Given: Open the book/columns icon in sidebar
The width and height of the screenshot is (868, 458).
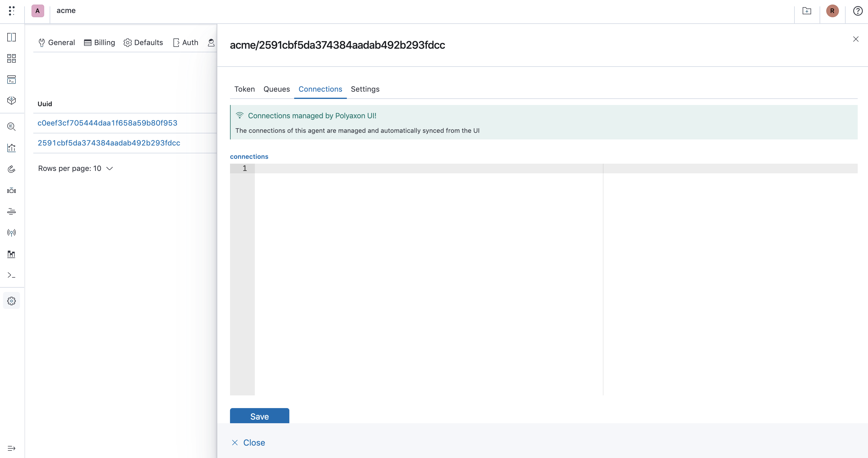Looking at the screenshot, I should [12, 37].
